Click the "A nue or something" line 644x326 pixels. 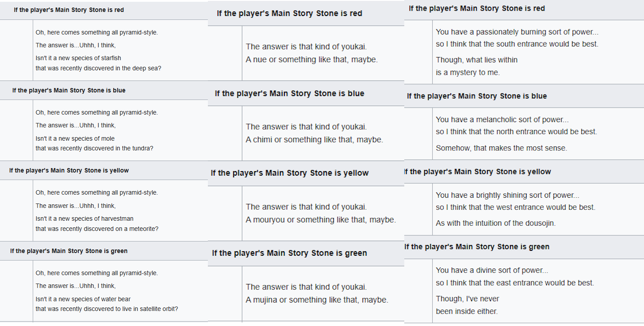311,59
